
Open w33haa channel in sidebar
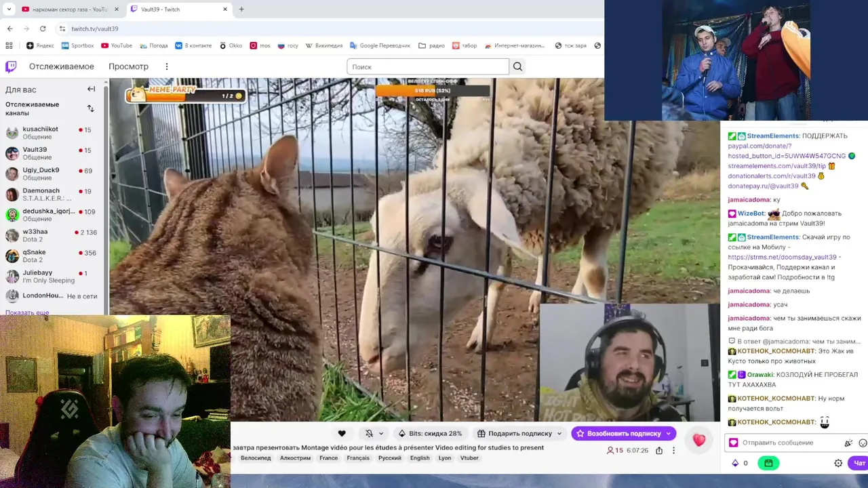click(52, 235)
